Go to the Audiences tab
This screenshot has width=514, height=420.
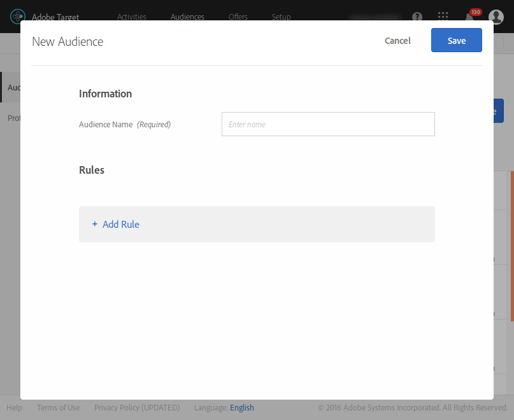pos(187,17)
